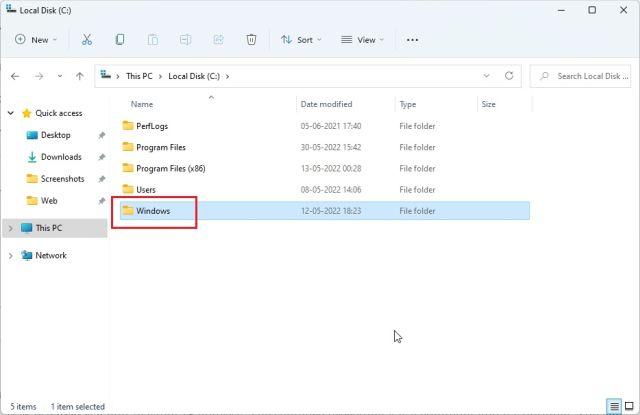Click the Share icon in toolbar
Screen dimensions: 640x415
click(218, 40)
